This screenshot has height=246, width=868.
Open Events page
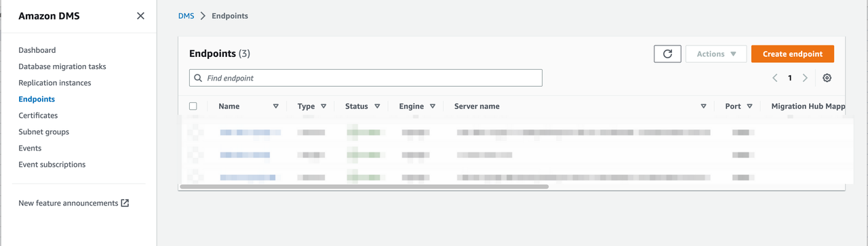point(30,148)
